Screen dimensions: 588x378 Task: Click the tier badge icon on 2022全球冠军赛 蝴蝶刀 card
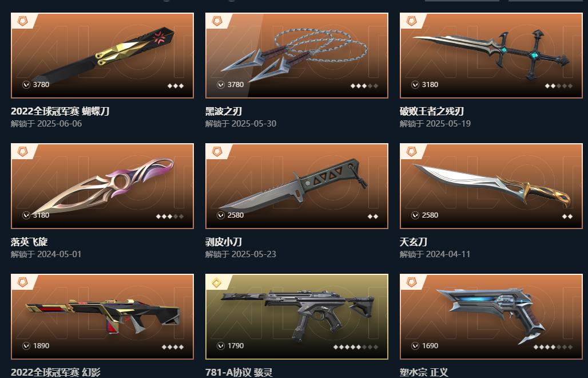click(23, 21)
